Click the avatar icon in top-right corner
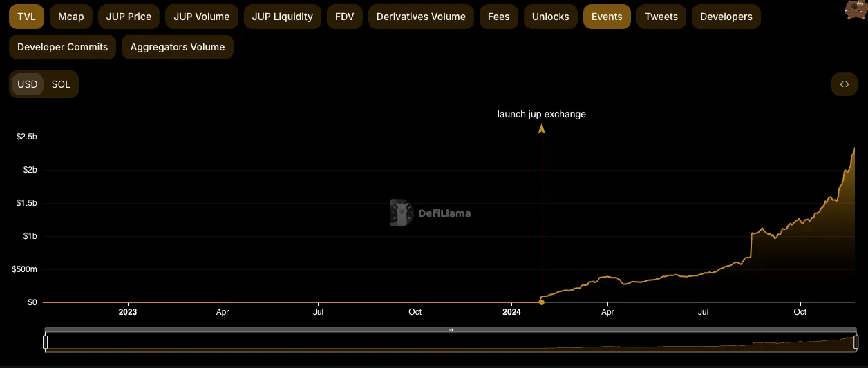Screen dimensions: 868x368 coord(856,9)
